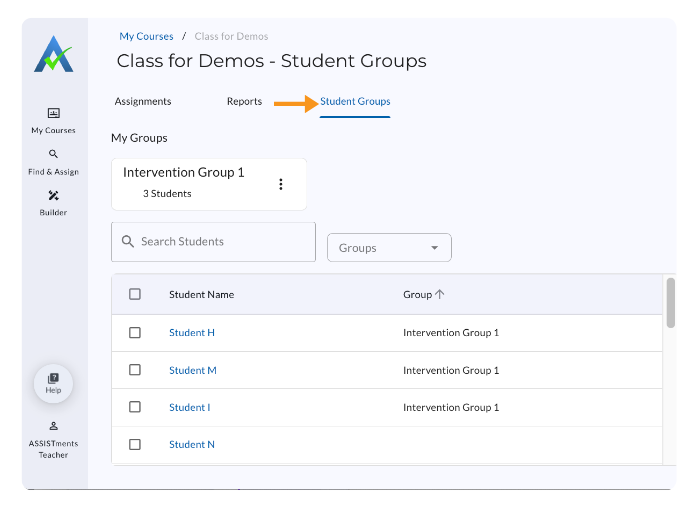Open the Builder tools icon
The height and width of the screenshot is (508, 698).
point(53,196)
